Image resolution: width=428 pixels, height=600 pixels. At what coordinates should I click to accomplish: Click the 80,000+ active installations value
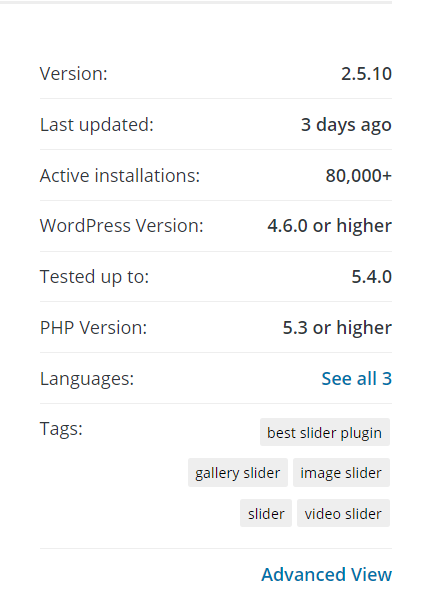pyautogui.click(x=359, y=176)
